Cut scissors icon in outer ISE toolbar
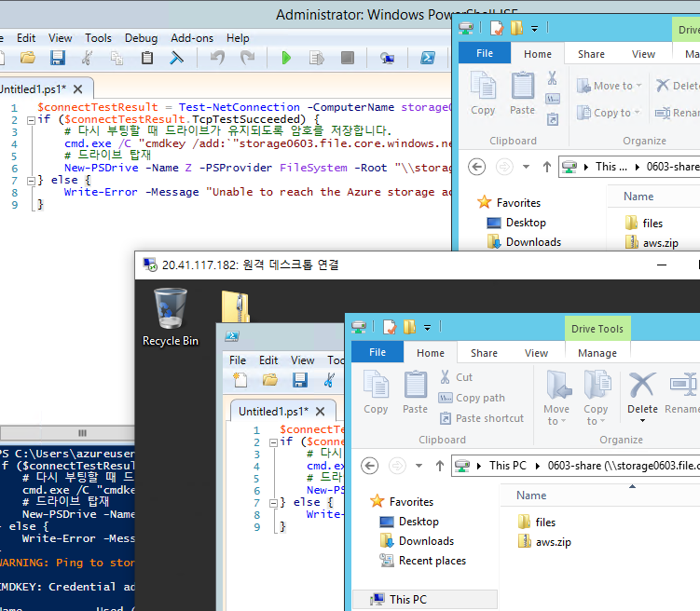The width and height of the screenshot is (700, 611). point(87,58)
